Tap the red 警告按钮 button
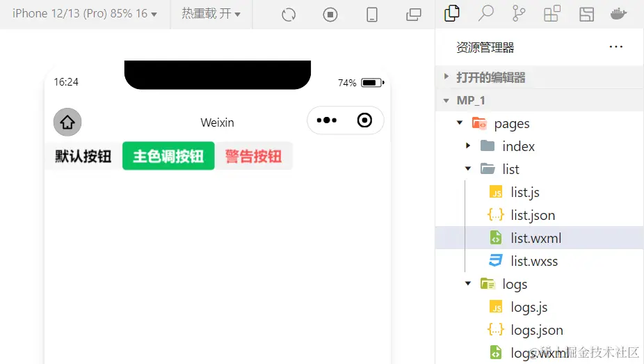 point(253,156)
